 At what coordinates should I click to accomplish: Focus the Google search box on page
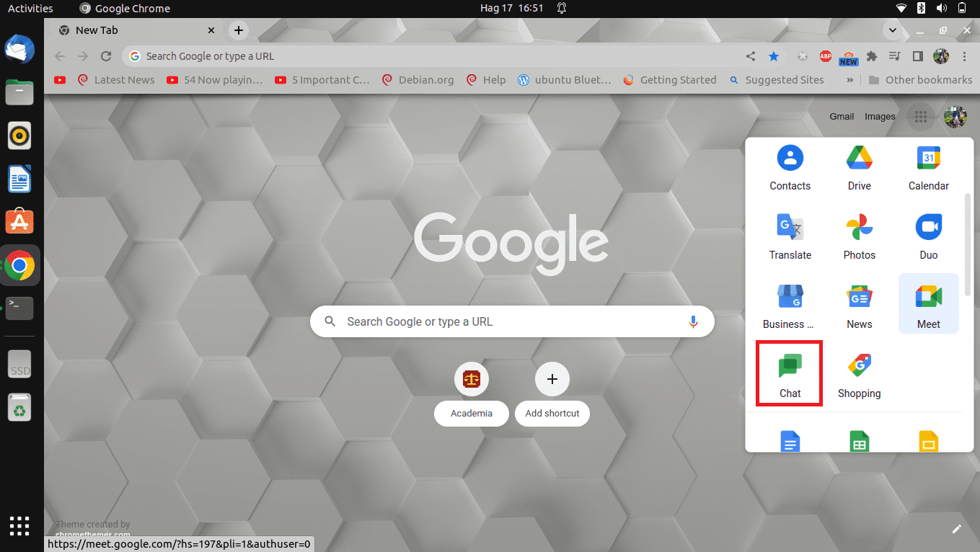pos(512,321)
